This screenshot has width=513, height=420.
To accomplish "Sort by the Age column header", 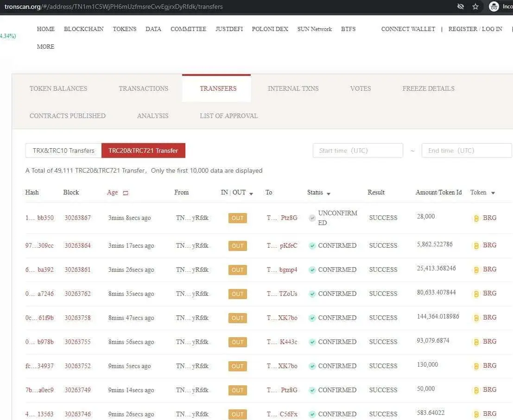I will point(112,193).
